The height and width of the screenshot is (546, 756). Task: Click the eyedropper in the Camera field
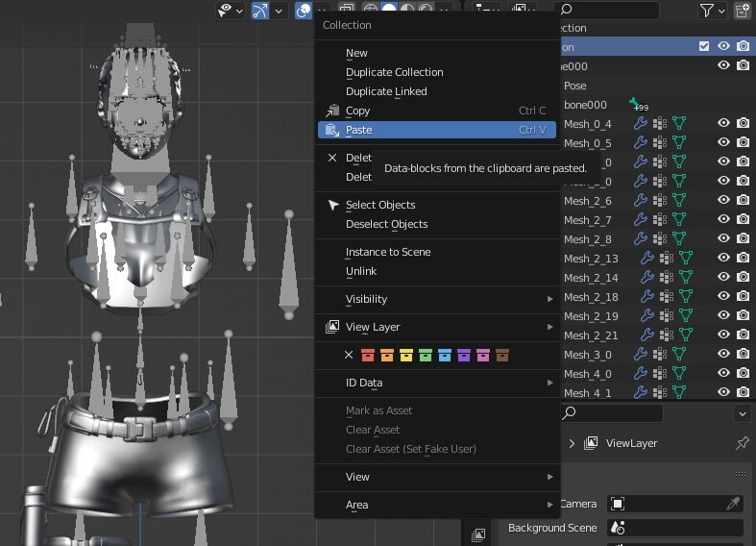(x=733, y=504)
